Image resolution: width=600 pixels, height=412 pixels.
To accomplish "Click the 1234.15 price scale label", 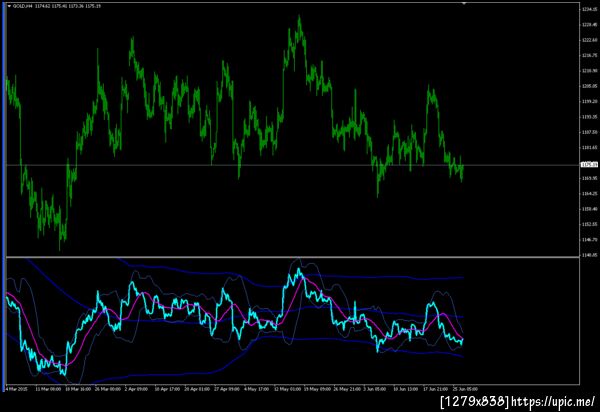I will (590, 9).
